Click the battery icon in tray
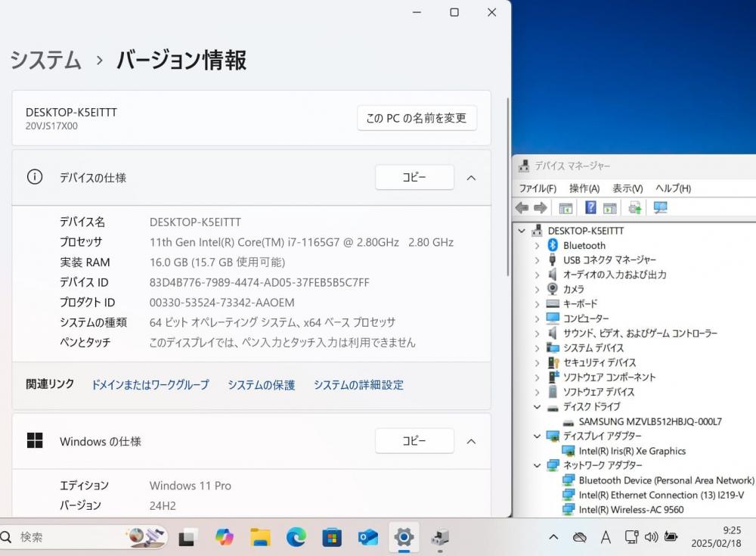756x556 pixels. (671, 536)
